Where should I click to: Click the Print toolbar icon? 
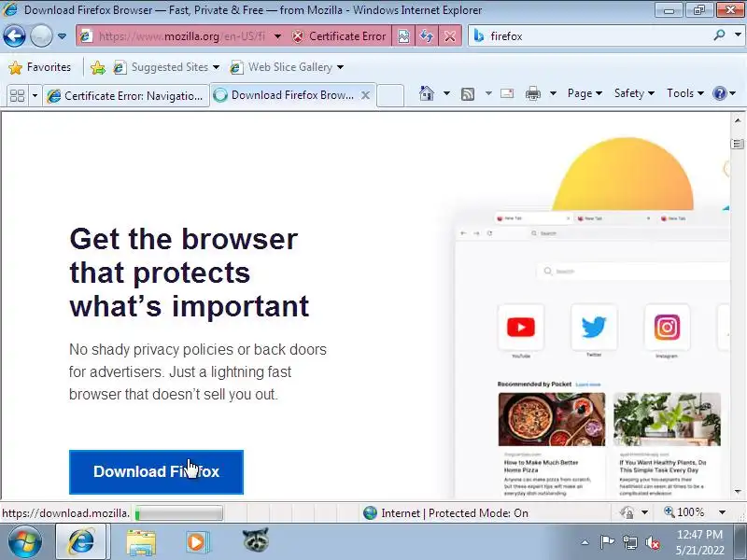532,93
